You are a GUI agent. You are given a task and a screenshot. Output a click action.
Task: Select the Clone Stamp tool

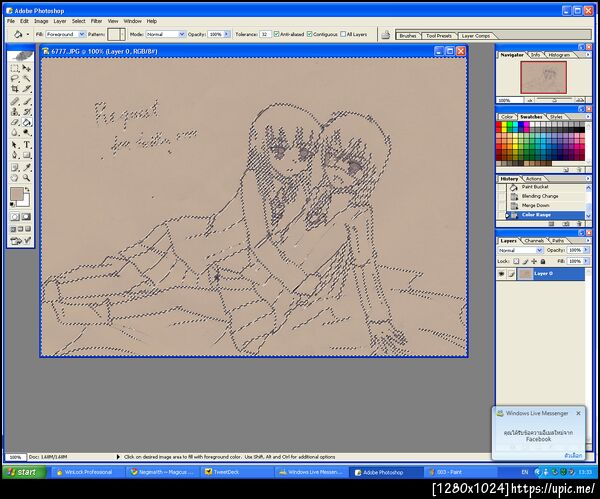tap(15, 112)
